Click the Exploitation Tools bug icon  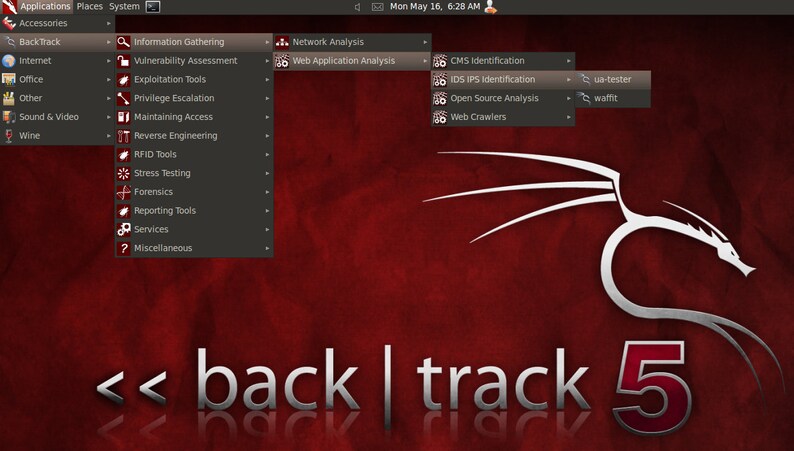coord(124,79)
